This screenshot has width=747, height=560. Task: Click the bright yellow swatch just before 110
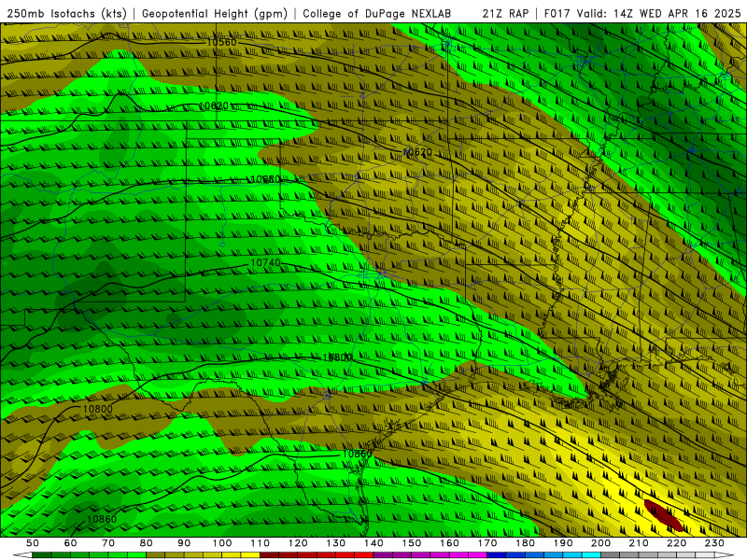[250, 555]
